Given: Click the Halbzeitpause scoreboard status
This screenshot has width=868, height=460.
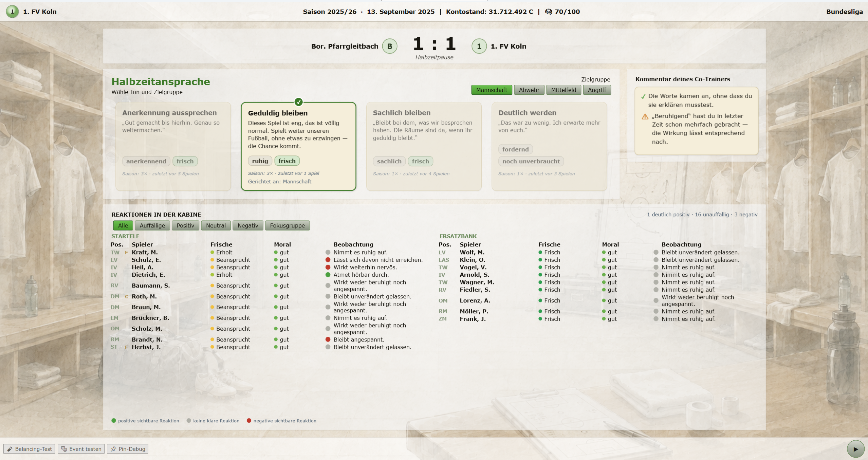Looking at the screenshot, I should pos(434,57).
